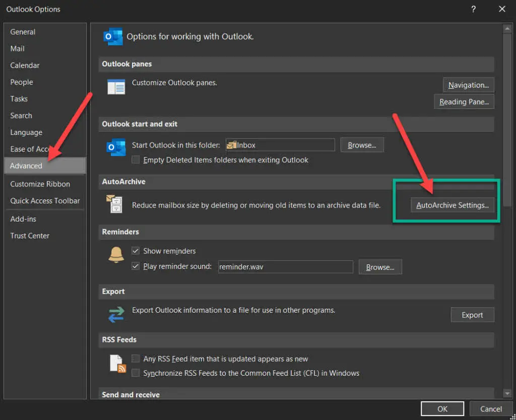Toggle the Play reminder sound checkbox
516x420 pixels.
click(135, 266)
